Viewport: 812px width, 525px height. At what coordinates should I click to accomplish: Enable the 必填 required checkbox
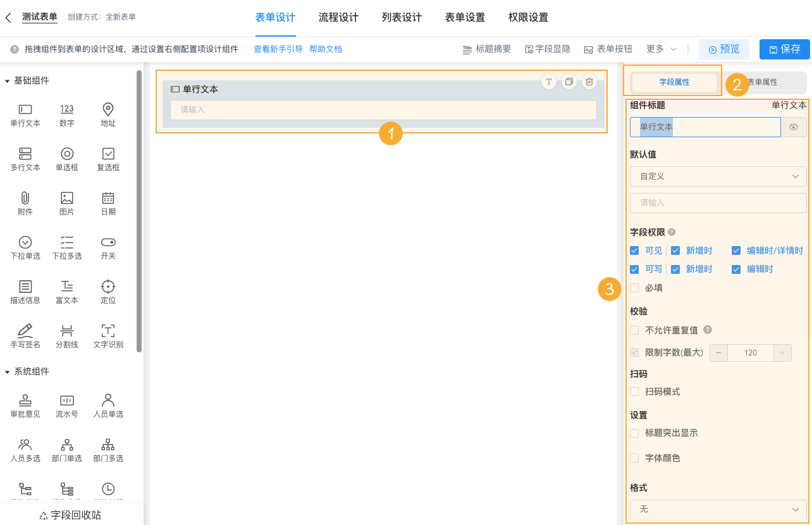(x=634, y=288)
